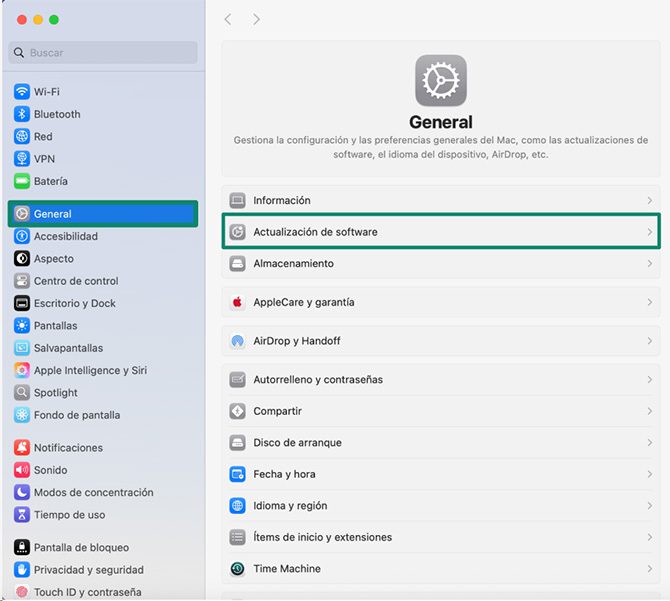Select Tiempo de uso label in sidebar

(x=70, y=515)
